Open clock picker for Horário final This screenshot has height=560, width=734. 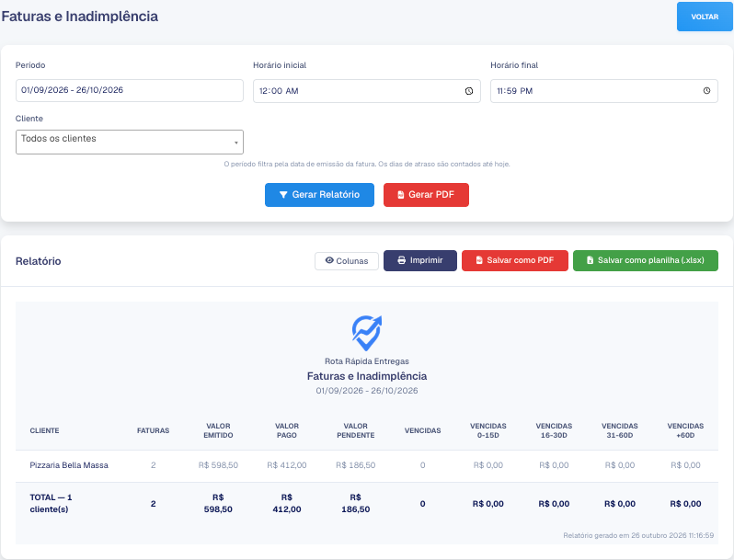[x=706, y=91]
